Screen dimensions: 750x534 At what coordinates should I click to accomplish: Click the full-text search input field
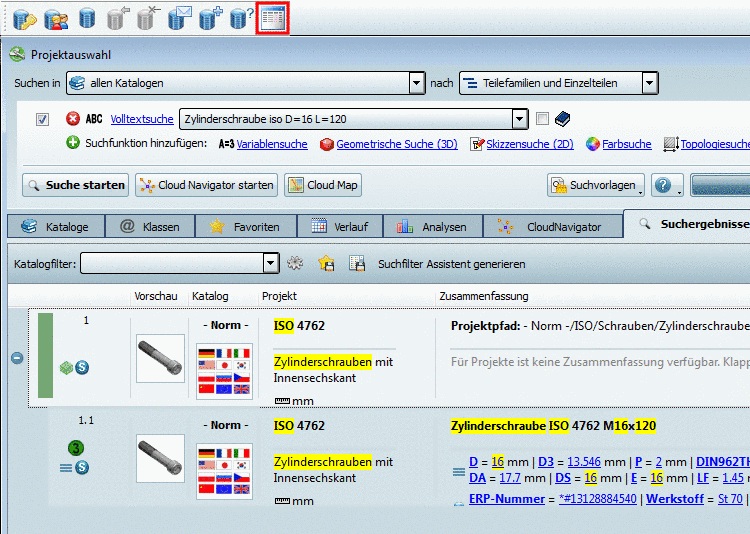(346, 119)
